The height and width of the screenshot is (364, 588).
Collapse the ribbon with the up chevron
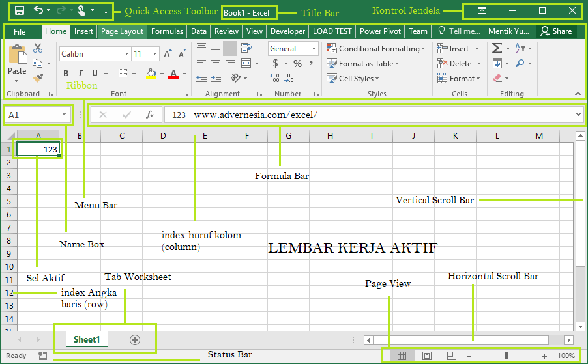pos(578,94)
